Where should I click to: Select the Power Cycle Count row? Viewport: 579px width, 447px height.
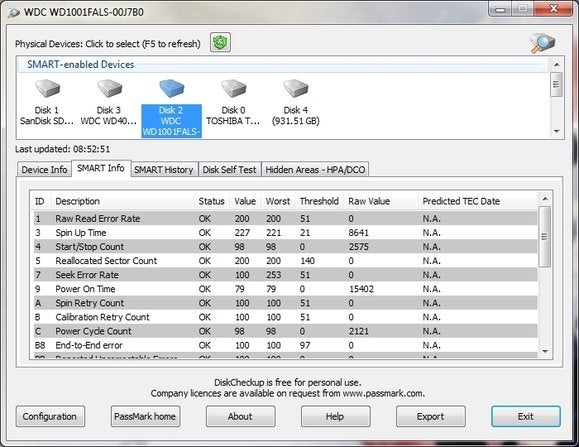(x=285, y=331)
